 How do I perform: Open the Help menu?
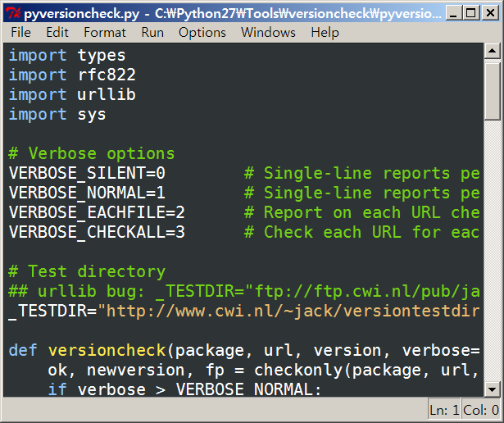325,33
